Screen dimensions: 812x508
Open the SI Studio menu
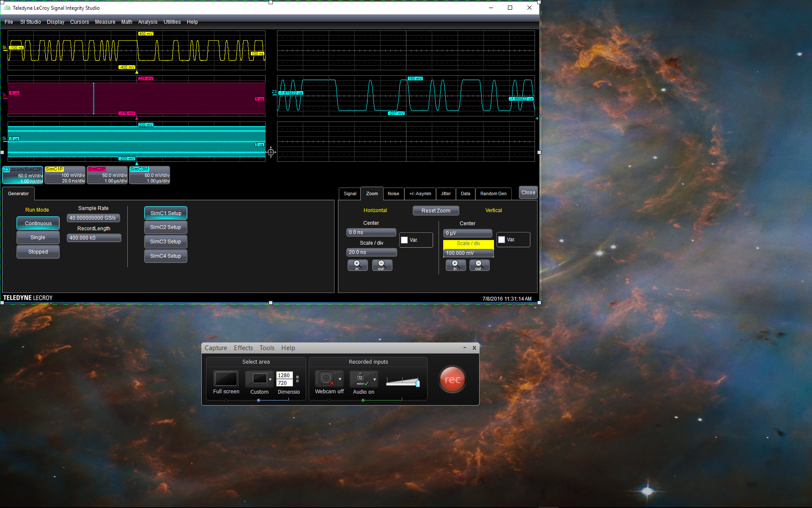tap(30, 22)
